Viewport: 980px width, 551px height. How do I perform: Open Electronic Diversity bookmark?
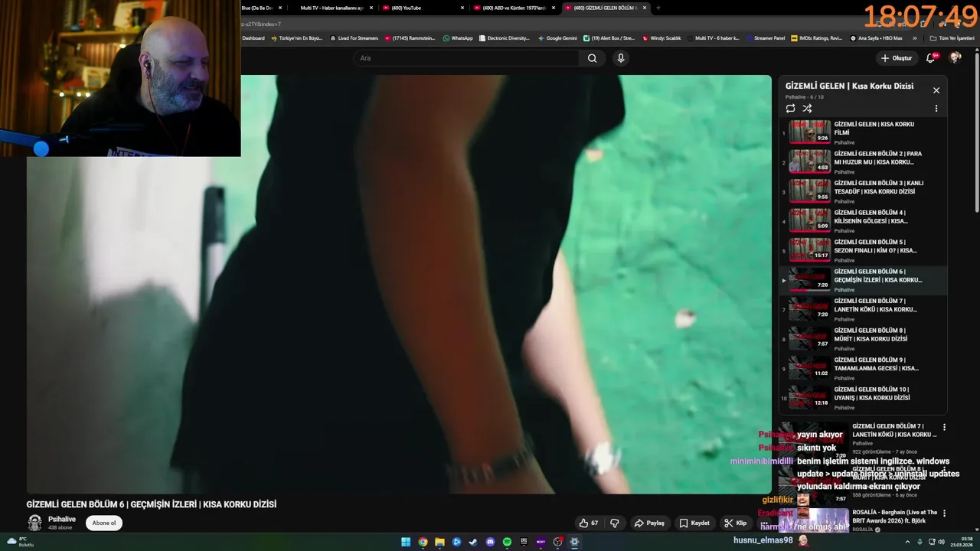coord(504,37)
